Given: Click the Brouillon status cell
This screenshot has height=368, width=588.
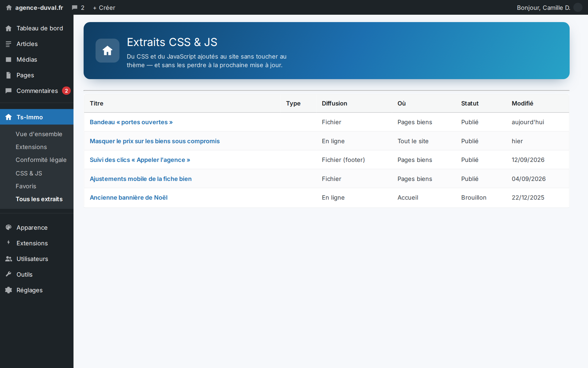Looking at the screenshot, I should (x=474, y=197).
